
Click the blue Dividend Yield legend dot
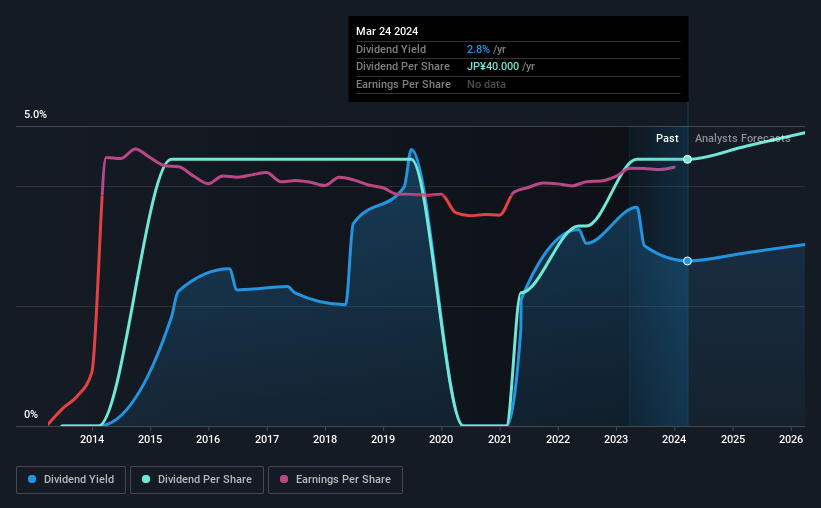pos(32,479)
